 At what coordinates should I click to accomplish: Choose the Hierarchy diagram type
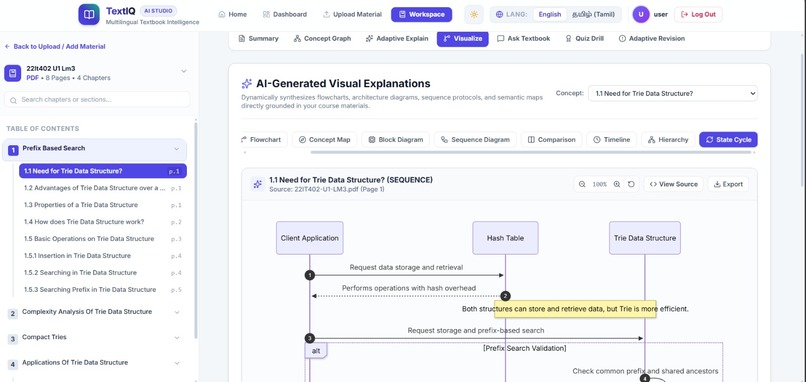[x=668, y=140]
